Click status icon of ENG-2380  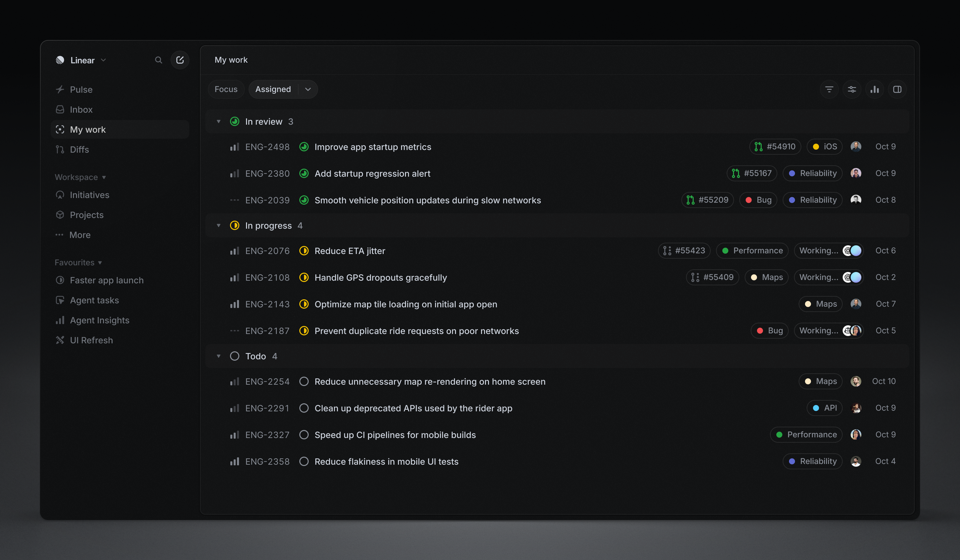(304, 173)
